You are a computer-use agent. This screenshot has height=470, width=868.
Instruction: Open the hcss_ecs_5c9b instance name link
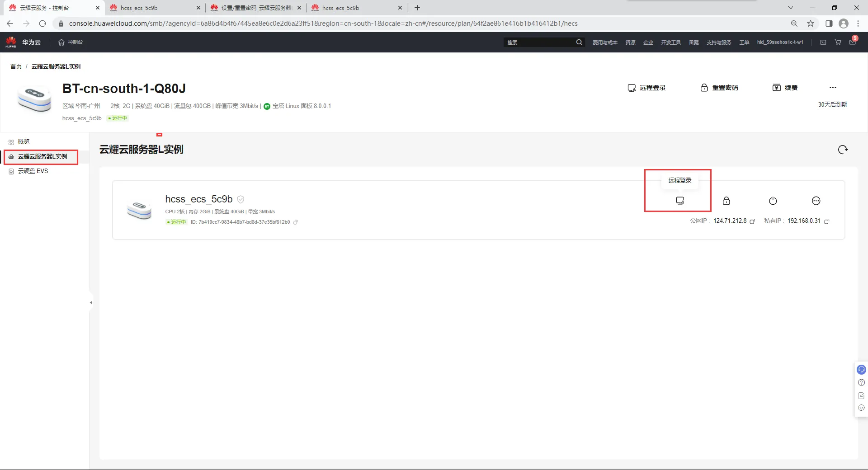199,199
